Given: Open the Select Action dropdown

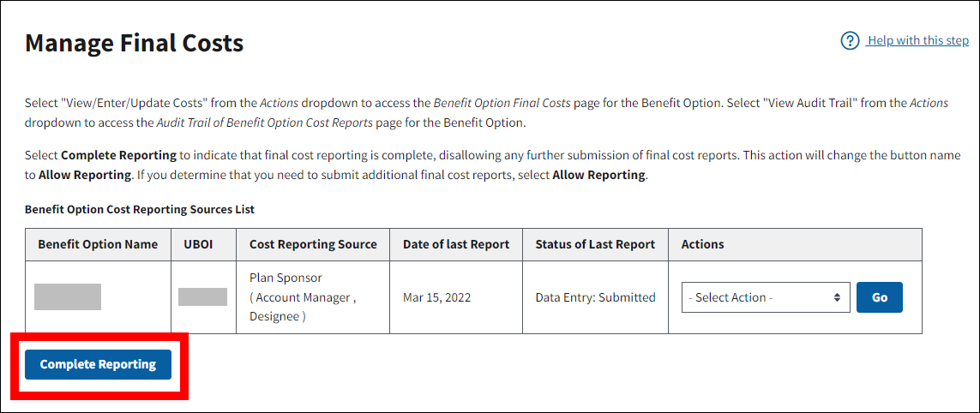Looking at the screenshot, I should click(765, 297).
